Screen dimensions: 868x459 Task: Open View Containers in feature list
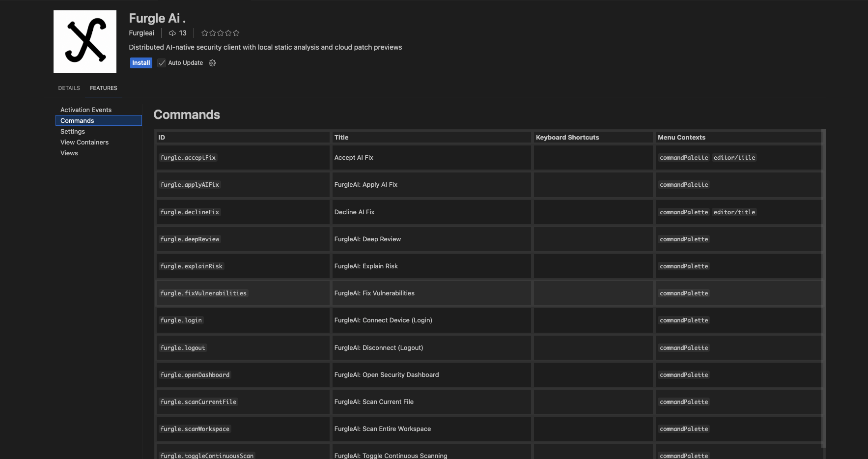coord(84,142)
